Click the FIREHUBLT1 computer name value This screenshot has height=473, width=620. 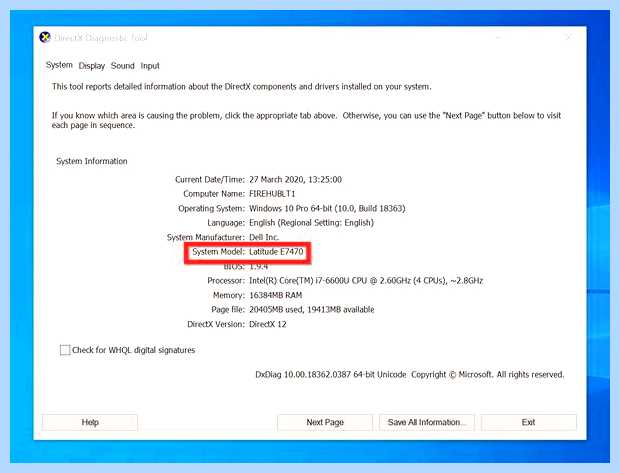point(272,194)
